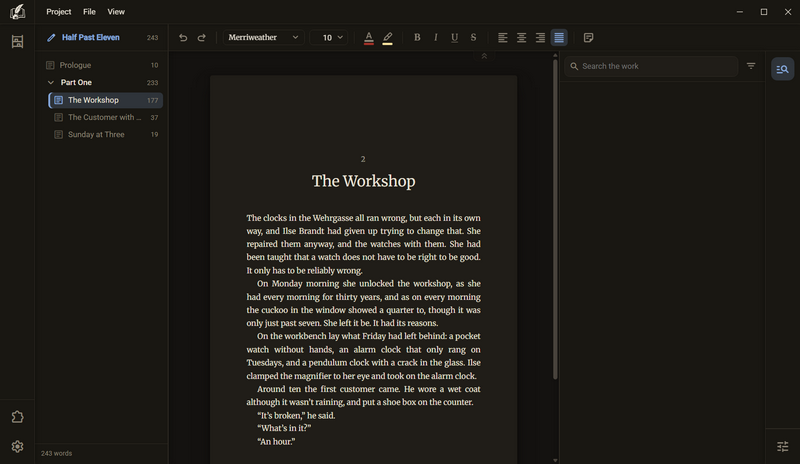The width and height of the screenshot is (800, 464).
Task: Open the Merriweather font dropdown
Action: click(x=263, y=37)
